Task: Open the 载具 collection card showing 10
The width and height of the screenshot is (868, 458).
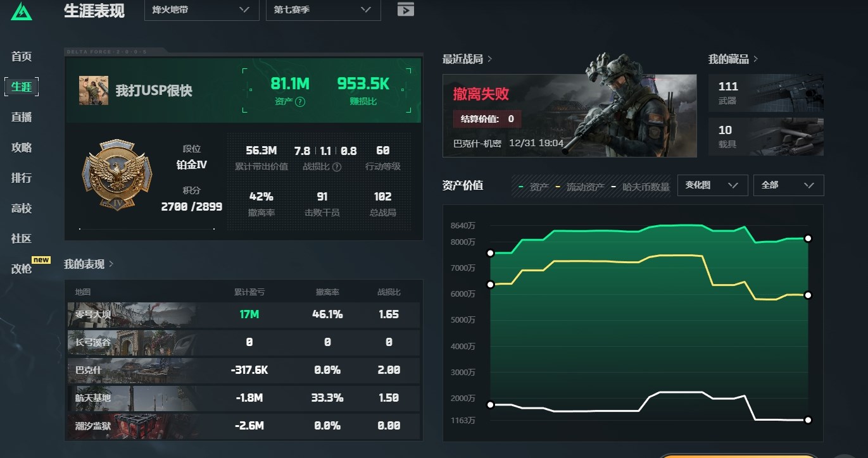Action: [x=766, y=137]
